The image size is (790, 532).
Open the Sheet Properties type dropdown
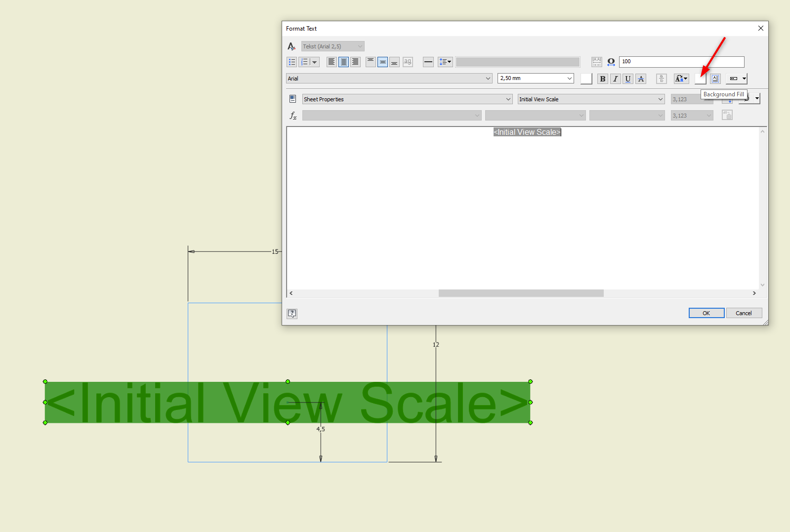(x=407, y=99)
